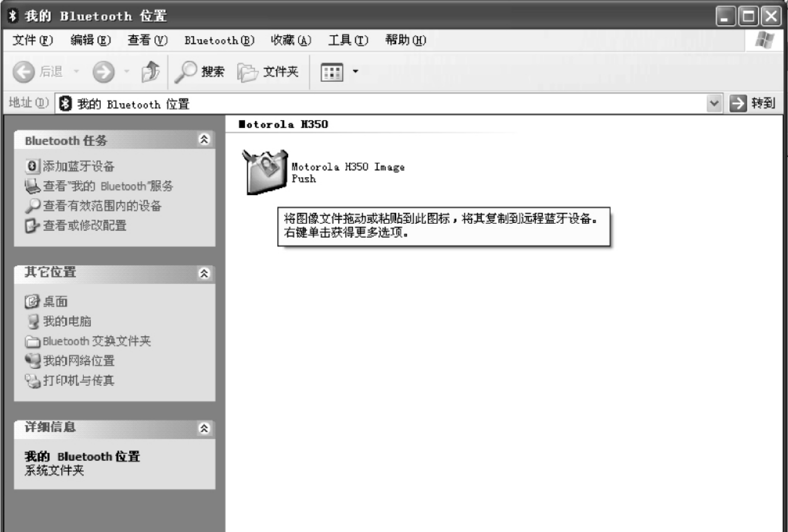Open the 文件(F) menu
Screen dimensions: 788x532
click(x=33, y=40)
